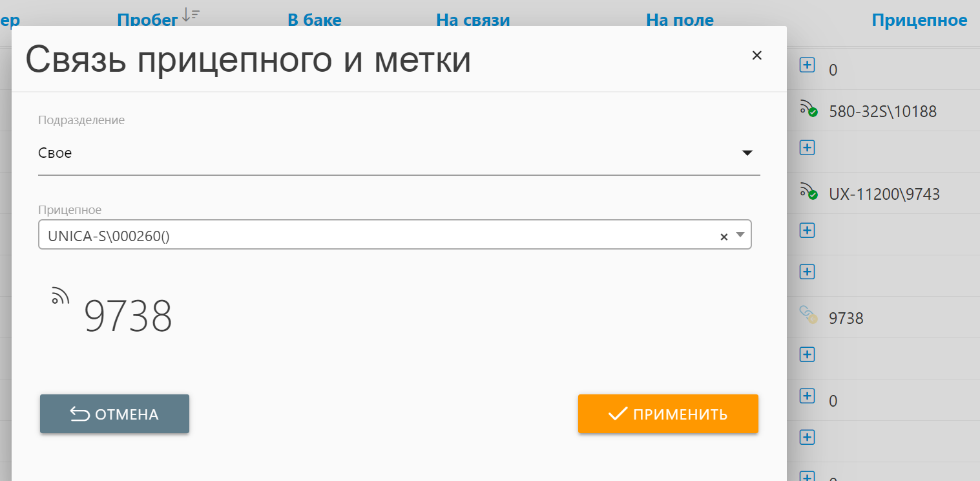Click the tag signal icon next to 580-32S\10188

pos(808,109)
